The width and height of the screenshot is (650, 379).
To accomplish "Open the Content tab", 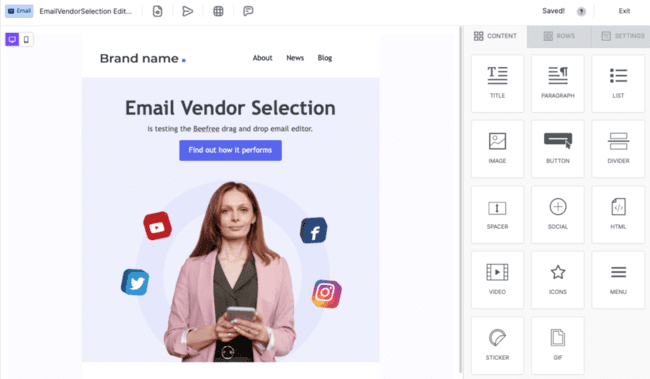I will (x=495, y=36).
